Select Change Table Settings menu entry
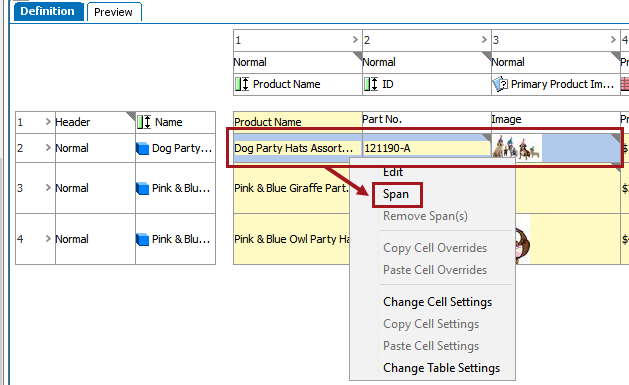 (441, 368)
